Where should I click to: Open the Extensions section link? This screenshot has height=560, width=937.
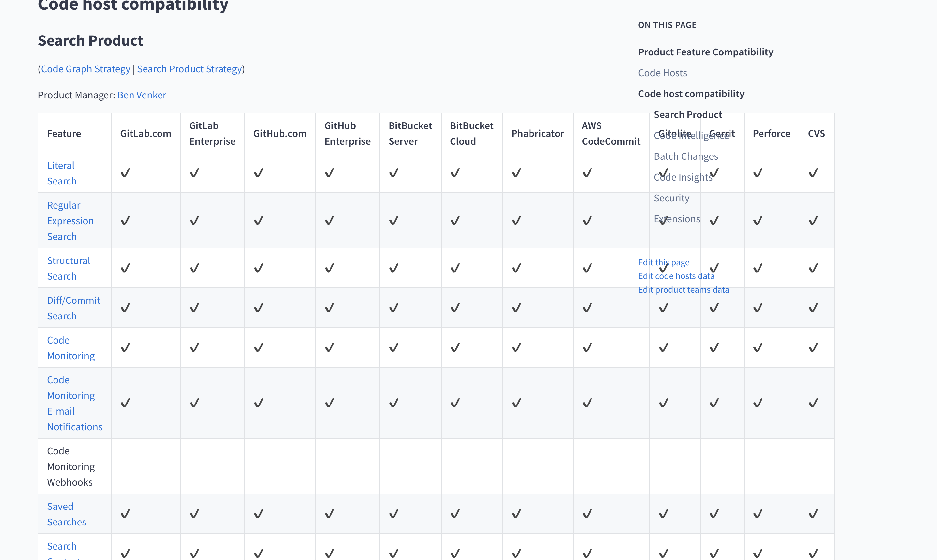click(x=677, y=218)
